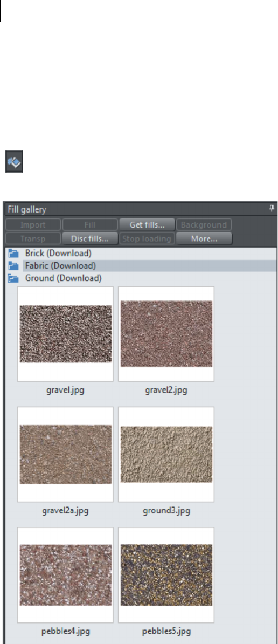
Task: Click the Transp button
Action: tap(33, 238)
